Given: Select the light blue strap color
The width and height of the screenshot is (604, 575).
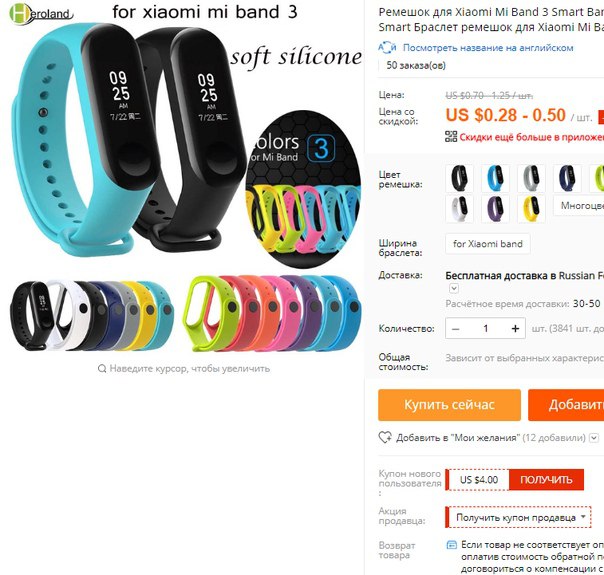Looking at the screenshot, I should [x=495, y=178].
